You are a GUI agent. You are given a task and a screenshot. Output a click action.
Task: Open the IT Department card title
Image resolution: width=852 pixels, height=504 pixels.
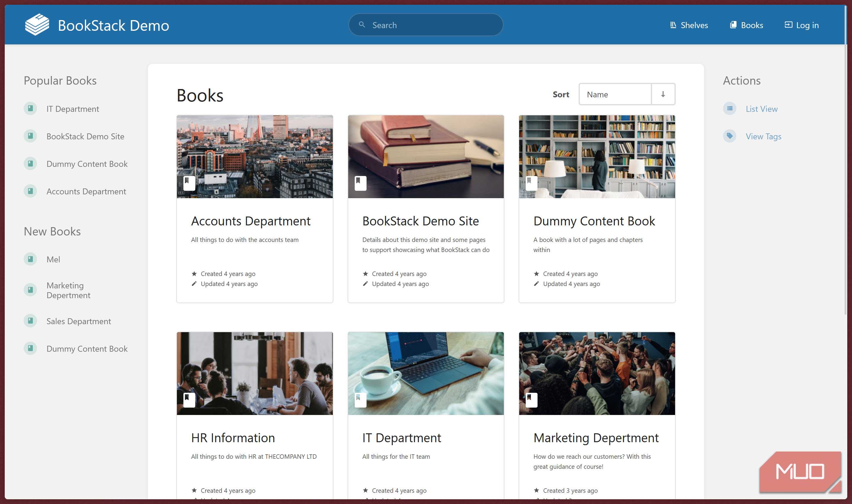pos(402,438)
